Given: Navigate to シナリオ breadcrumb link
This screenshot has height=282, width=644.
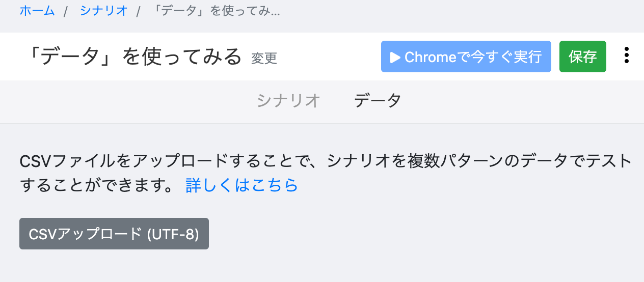Looking at the screenshot, I should click(103, 11).
